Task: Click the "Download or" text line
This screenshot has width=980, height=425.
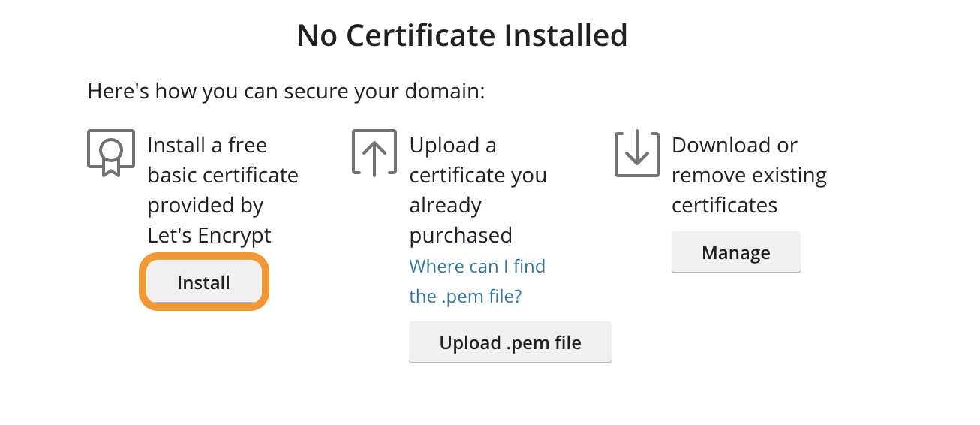Action: point(734,145)
